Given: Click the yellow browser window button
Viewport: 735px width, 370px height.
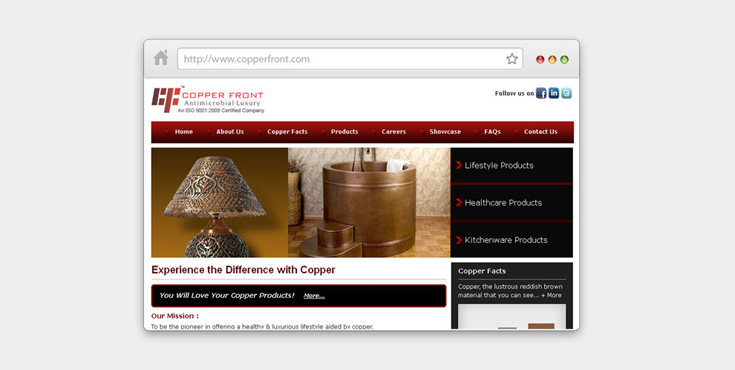Looking at the screenshot, I should [552, 60].
